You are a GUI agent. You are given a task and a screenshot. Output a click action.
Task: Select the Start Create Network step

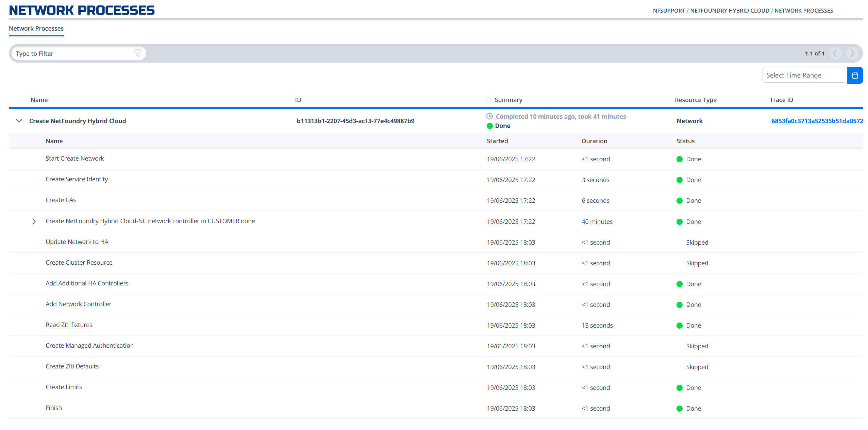pyautogui.click(x=75, y=159)
